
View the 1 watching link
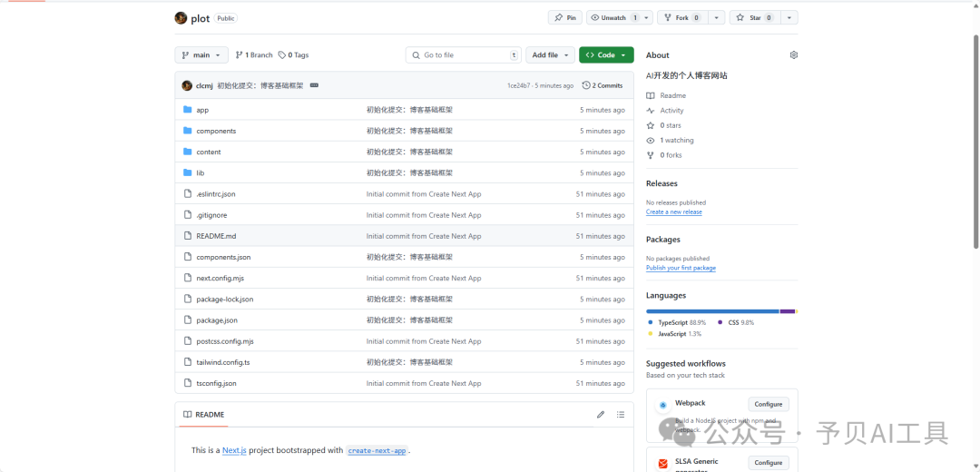click(670, 141)
